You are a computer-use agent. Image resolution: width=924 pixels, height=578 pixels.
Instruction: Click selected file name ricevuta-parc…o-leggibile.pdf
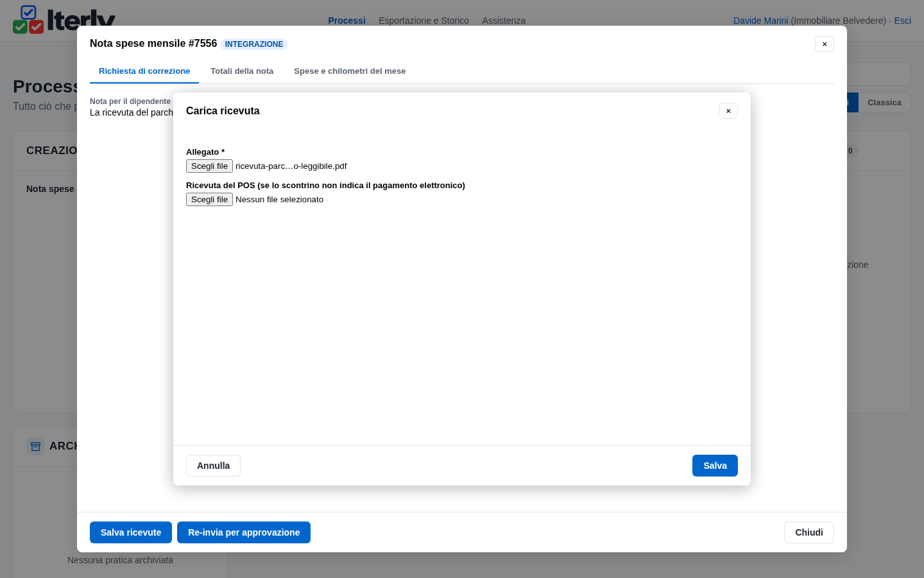click(x=291, y=166)
